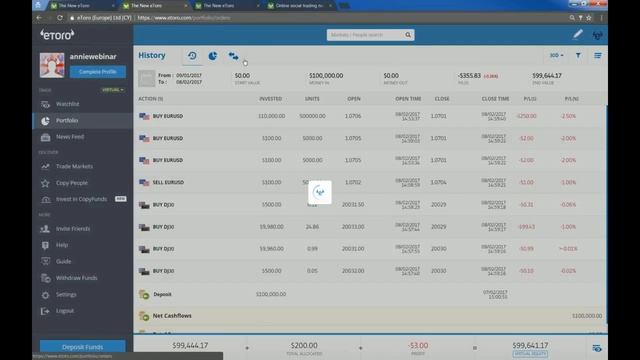Screen dimensions: 640x360
Task: Click the $200.00 total allocated value
Action: [x=304, y=346]
